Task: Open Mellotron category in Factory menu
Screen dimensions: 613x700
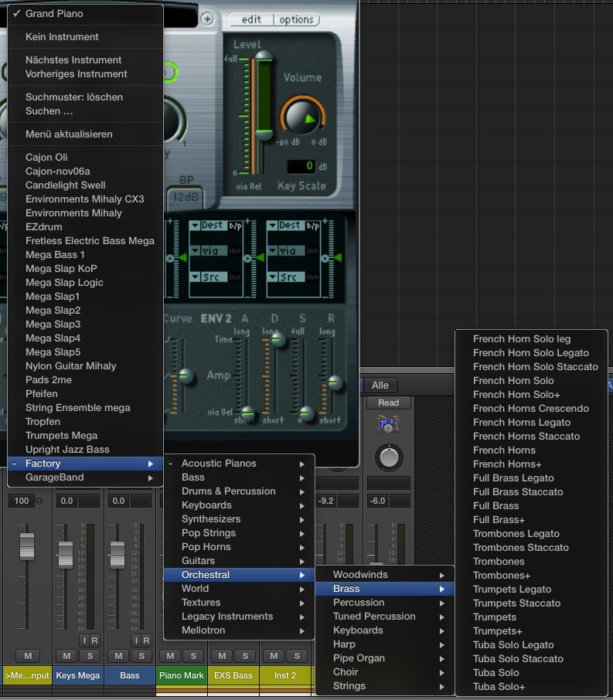Action: point(240,630)
